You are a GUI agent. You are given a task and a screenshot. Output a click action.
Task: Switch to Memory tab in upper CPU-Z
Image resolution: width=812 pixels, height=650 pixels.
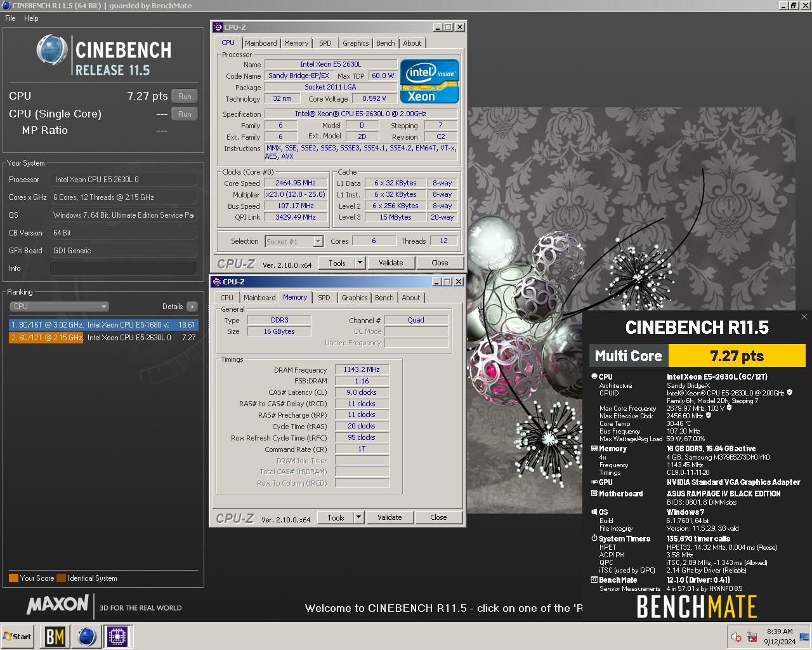pyautogui.click(x=296, y=43)
